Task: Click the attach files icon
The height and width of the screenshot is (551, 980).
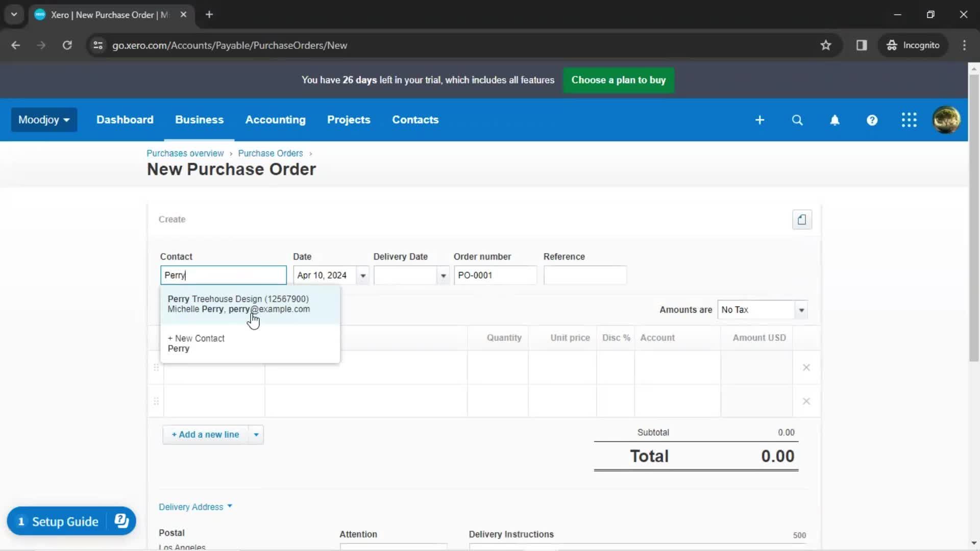Action: [802, 219]
